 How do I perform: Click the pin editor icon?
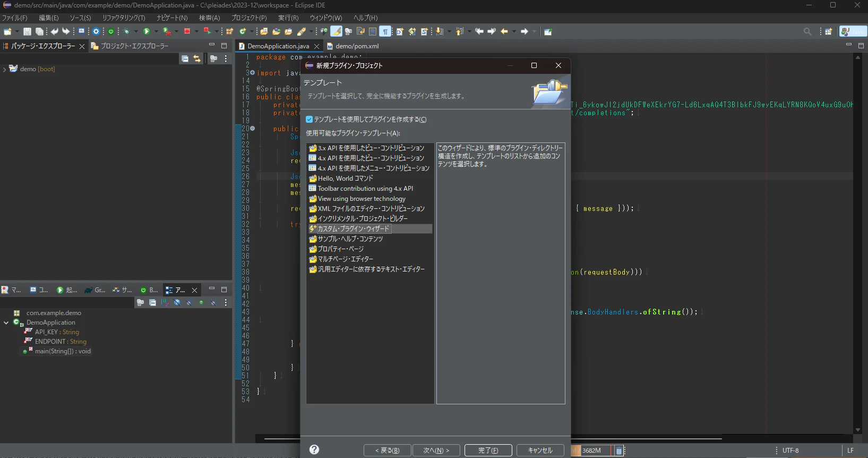click(548, 32)
